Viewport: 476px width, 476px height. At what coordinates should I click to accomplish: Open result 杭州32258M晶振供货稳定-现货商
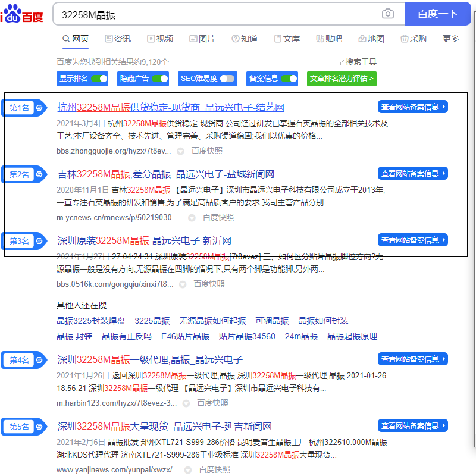[171, 108]
